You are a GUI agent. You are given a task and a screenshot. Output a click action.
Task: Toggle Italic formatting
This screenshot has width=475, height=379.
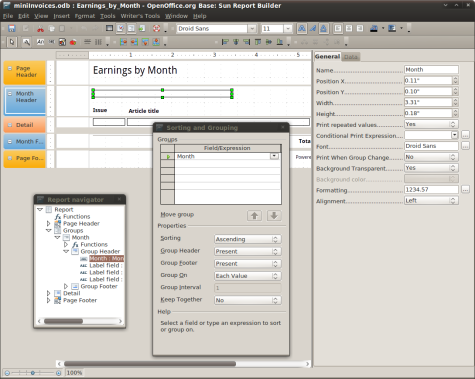(313, 29)
